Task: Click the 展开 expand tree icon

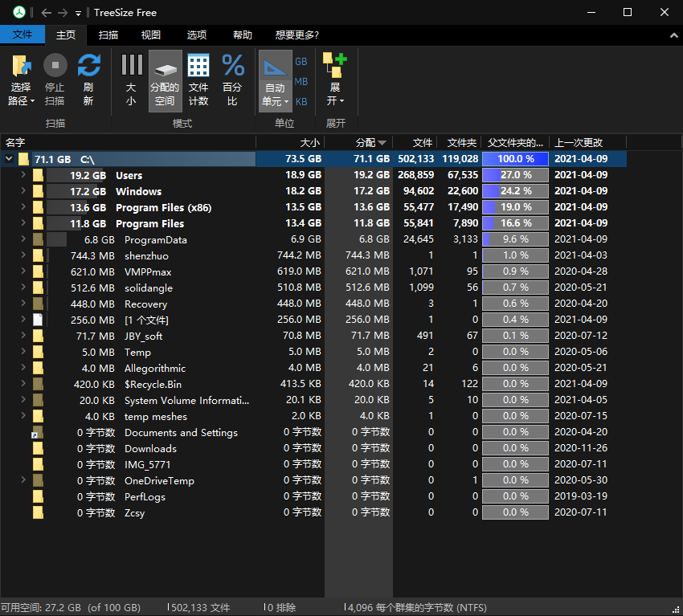Action: pyautogui.click(x=334, y=66)
